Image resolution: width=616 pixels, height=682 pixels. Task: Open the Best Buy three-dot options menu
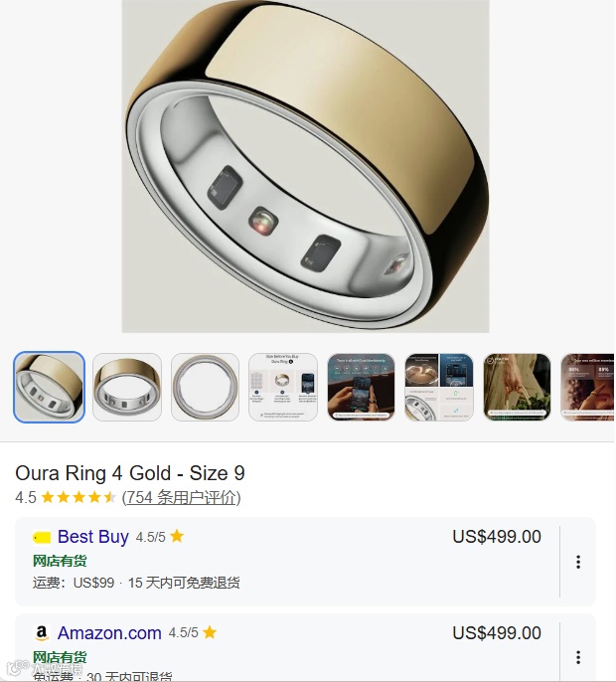(577, 562)
